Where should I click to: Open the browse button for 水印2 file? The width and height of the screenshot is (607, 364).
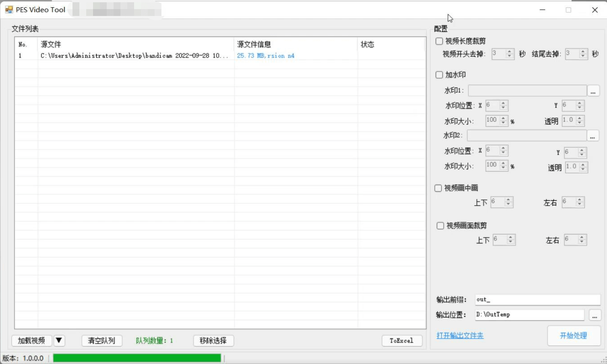[592, 136]
